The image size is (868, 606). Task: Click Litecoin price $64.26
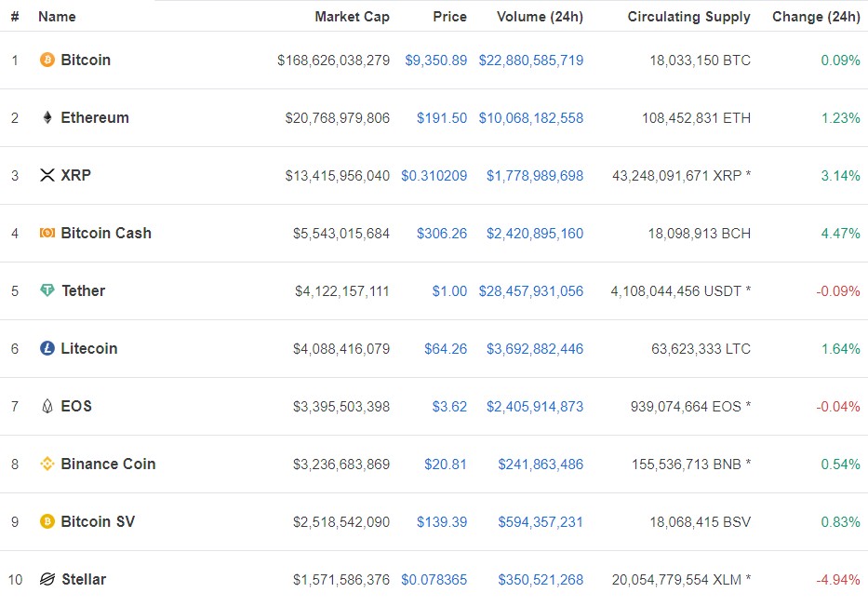[x=446, y=349]
